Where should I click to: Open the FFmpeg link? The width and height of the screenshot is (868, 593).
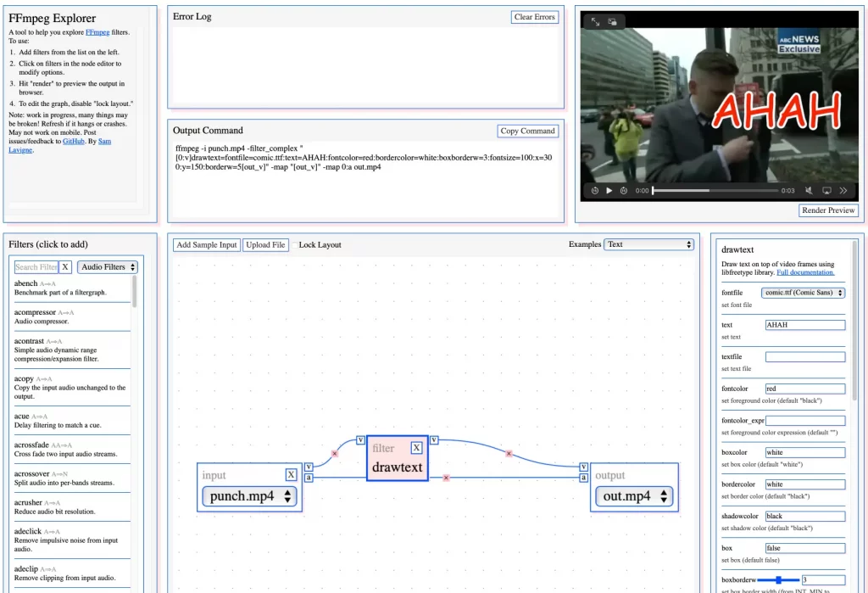[x=97, y=32]
